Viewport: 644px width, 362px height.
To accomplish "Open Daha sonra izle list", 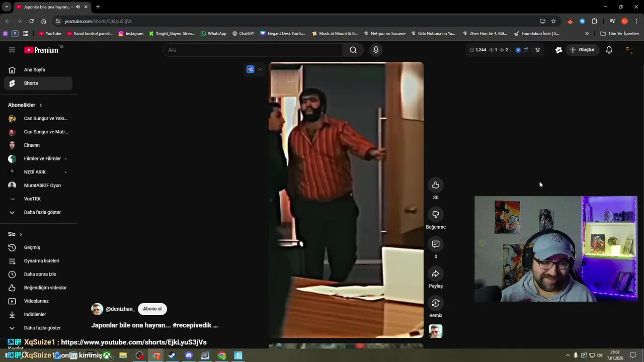I will [x=38, y=275].
